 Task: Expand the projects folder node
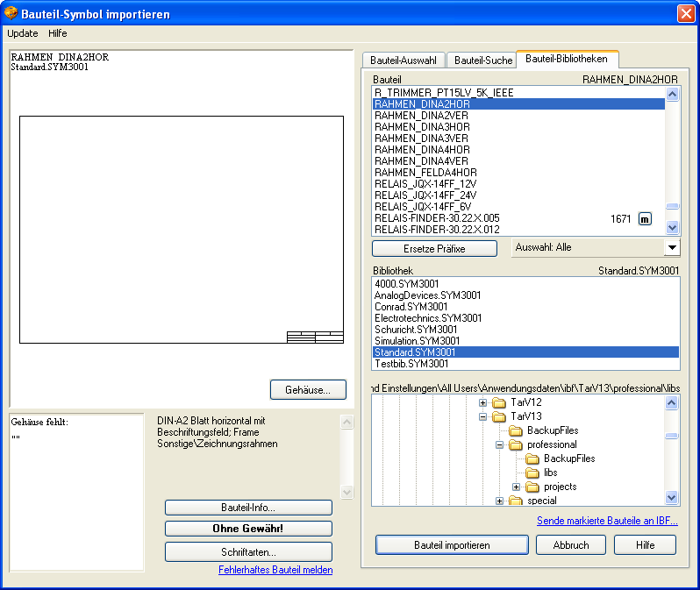pyautogui.click(x=517, y=487)
